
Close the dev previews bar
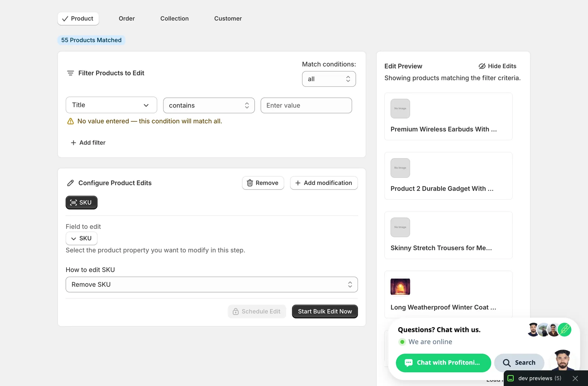576,379
